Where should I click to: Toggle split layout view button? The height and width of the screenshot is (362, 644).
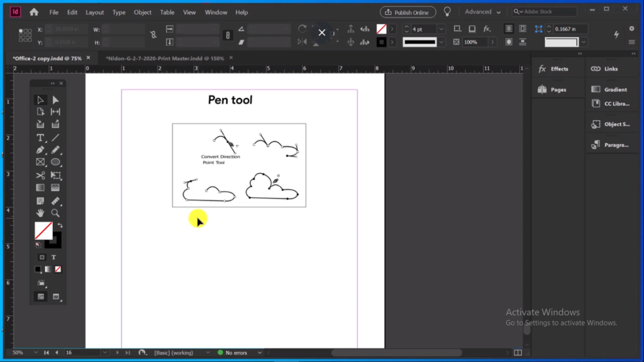coord(518,353)
